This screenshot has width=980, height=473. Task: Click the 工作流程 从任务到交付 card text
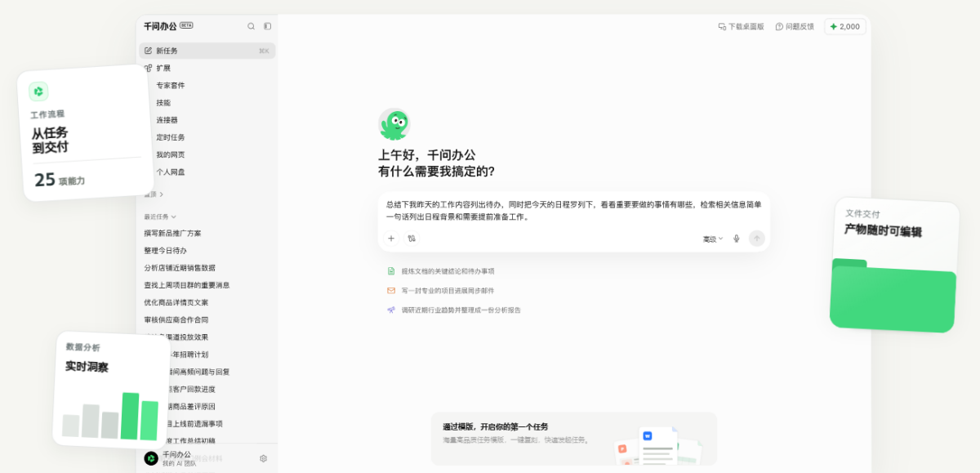tap(50, 140)
